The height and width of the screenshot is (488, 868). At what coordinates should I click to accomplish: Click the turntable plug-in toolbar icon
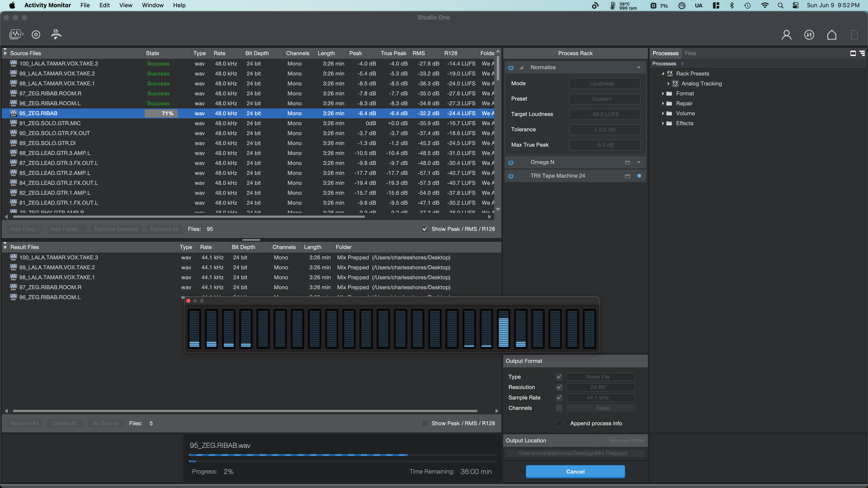56,34
